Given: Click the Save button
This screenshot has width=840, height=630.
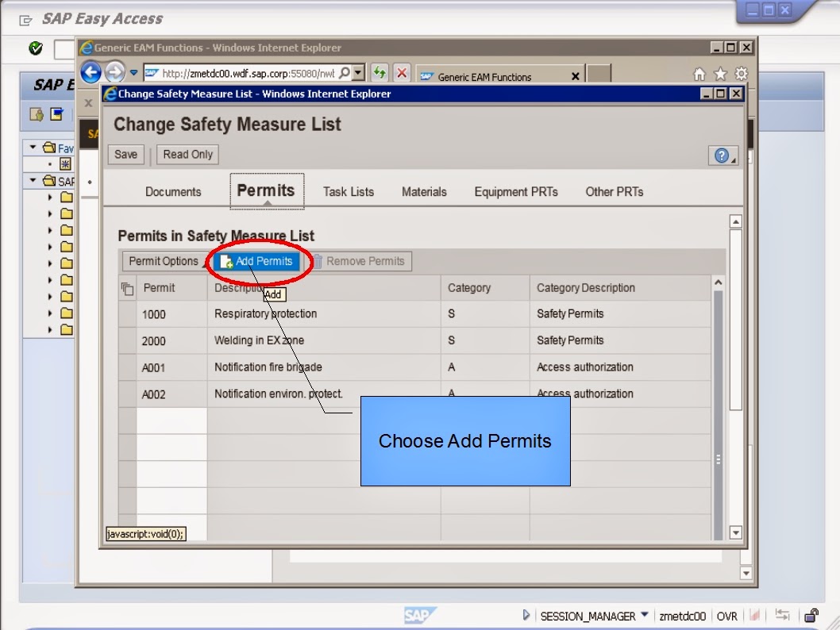Looking at the screenshot, I should [x=125, y=155].
